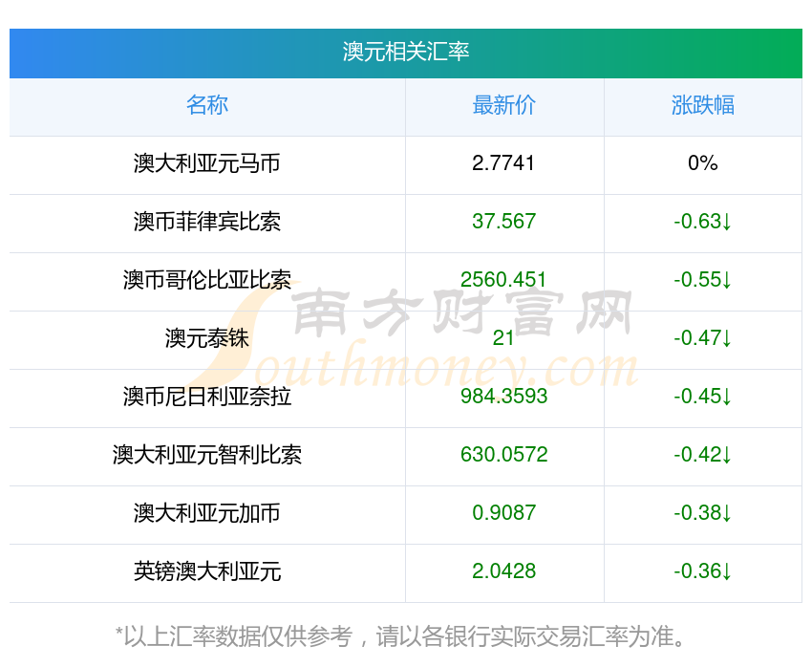The height and width of the screenshot is (667, 812).
Task: Click the 0.9087 price value
Action: pyautogui.click(x=503, y=513)
